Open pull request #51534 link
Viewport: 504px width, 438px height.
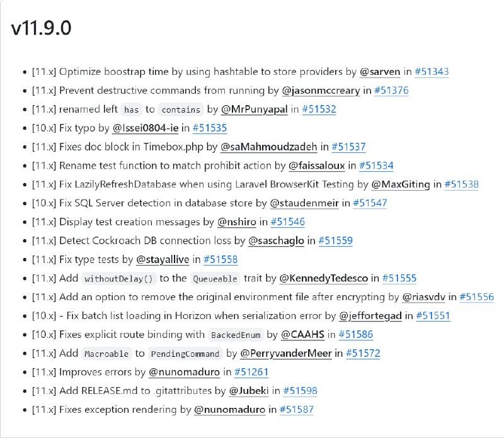pos(376,166)
